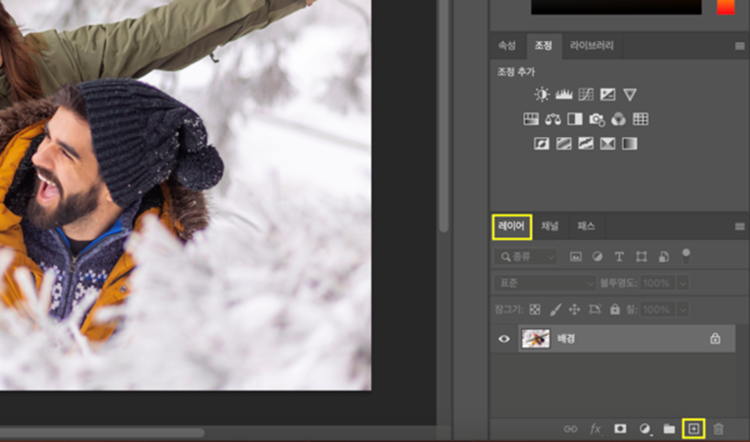
Task: Switch to the 채널 tab
Action: pos(550,226)
